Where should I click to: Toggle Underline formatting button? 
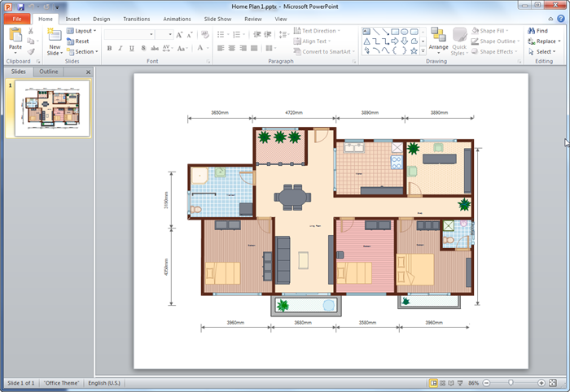coord(132,49)
